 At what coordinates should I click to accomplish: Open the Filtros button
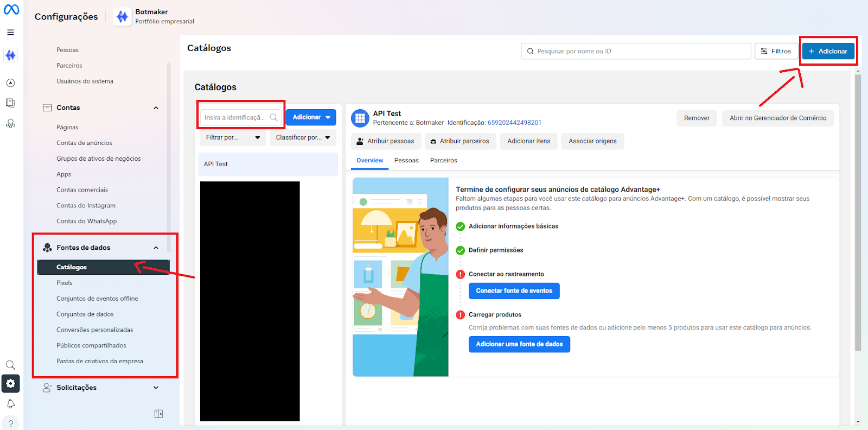776,51
